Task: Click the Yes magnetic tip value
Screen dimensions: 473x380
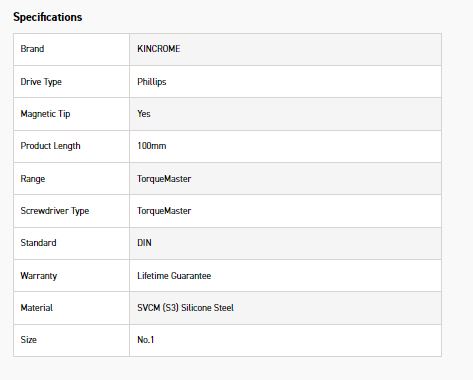Action: 144,114
